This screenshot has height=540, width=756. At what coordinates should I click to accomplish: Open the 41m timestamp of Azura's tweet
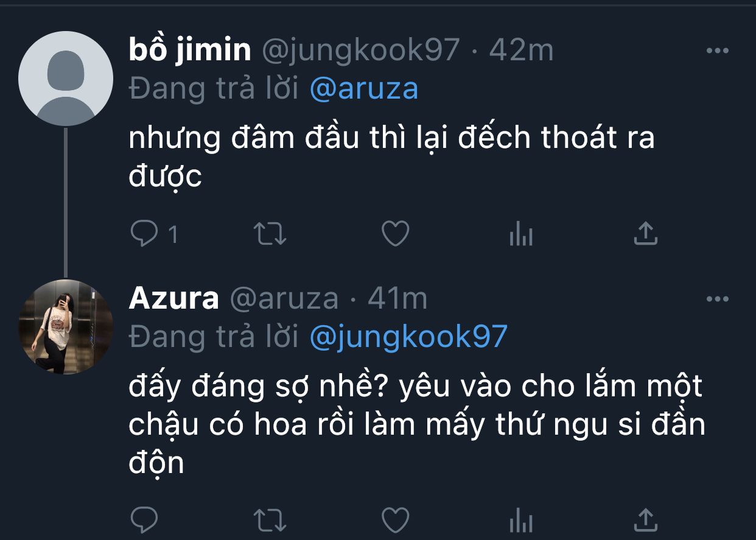[x=397, y=298]
